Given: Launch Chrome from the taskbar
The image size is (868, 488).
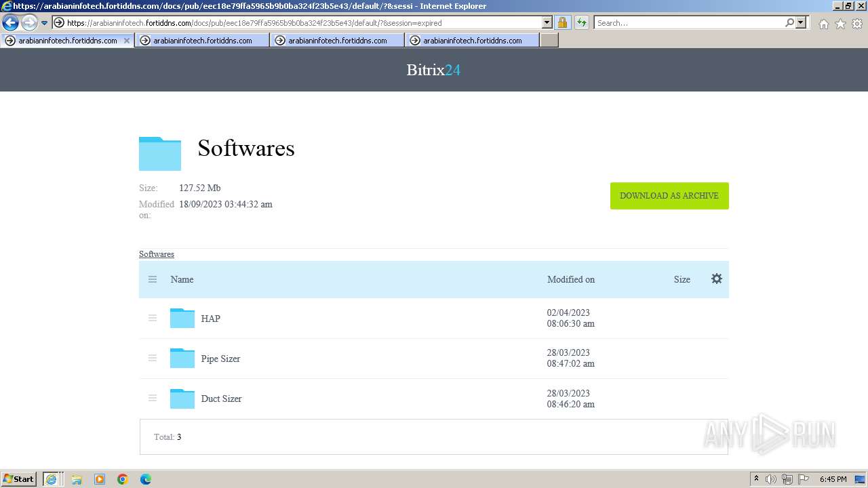Looking at the screenshot, I should (123, 479).
